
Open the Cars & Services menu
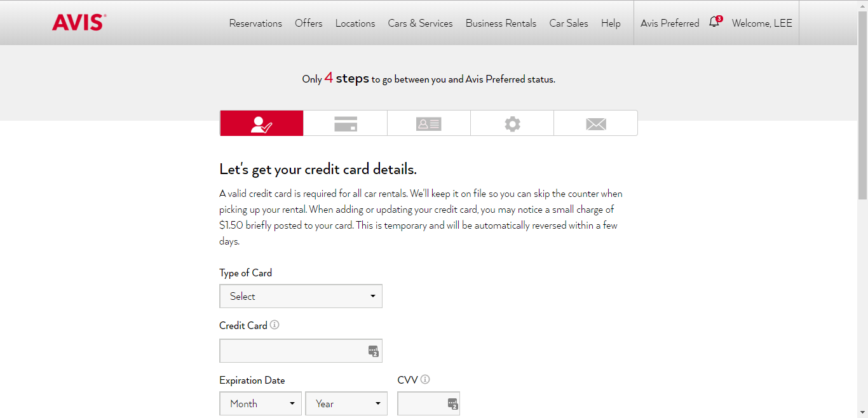(x=420, y=23)
